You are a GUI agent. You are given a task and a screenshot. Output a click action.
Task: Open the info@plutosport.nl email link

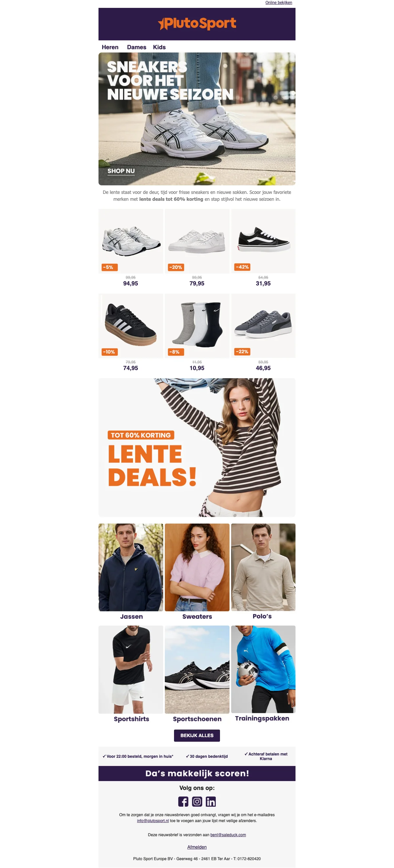pos(153,820)
